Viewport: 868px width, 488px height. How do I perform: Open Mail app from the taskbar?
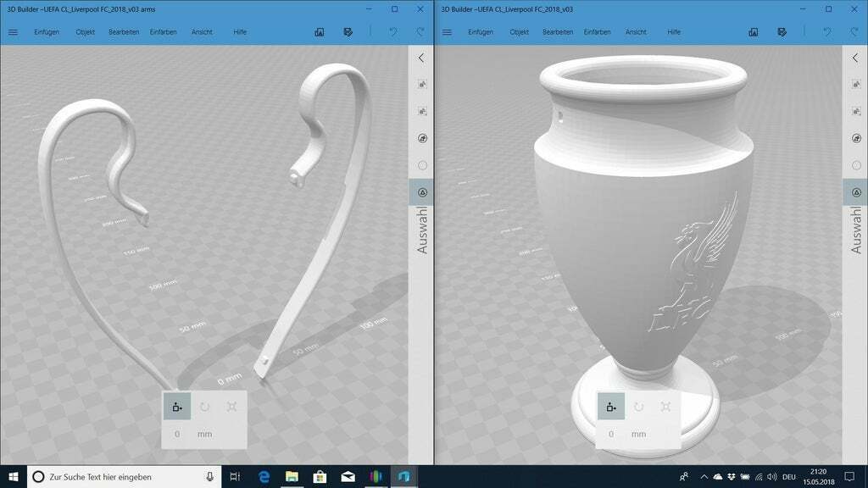[348, 476]
